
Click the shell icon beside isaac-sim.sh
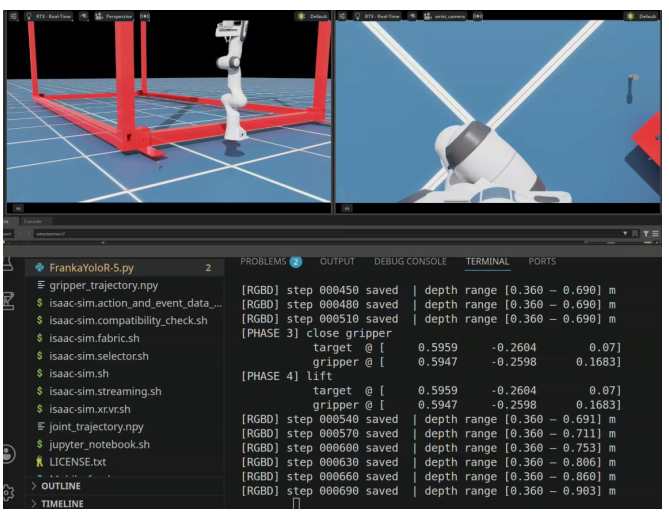coord(40,373)
